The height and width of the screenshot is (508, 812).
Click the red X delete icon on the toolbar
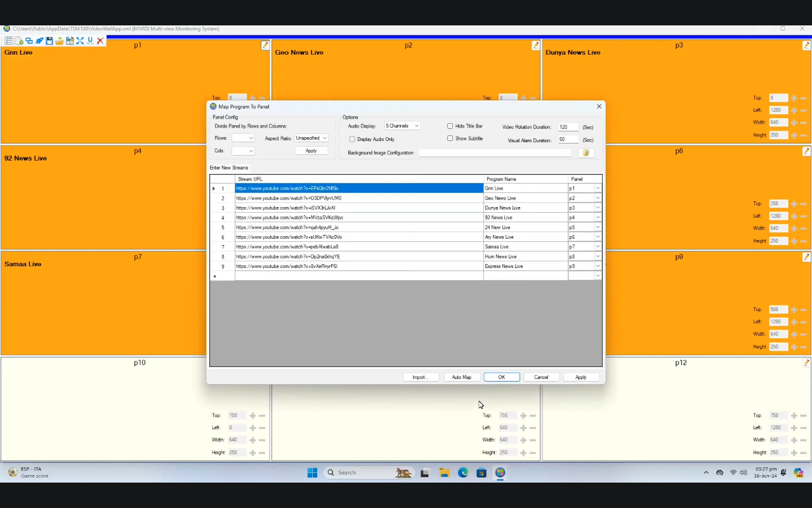coord(100,40)
